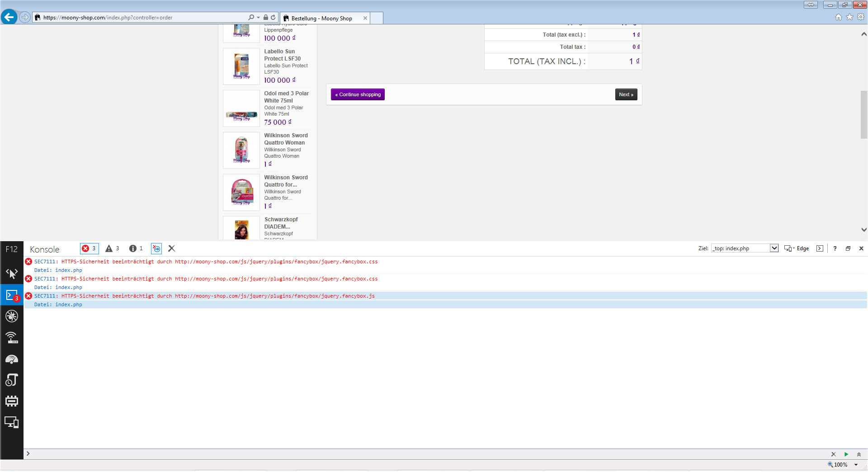The width and height of the screenshot is (868, 472).
Task: Close the Bestellung - Moony Shop tab
Action: pyautogui.click(x=365, y=18)
